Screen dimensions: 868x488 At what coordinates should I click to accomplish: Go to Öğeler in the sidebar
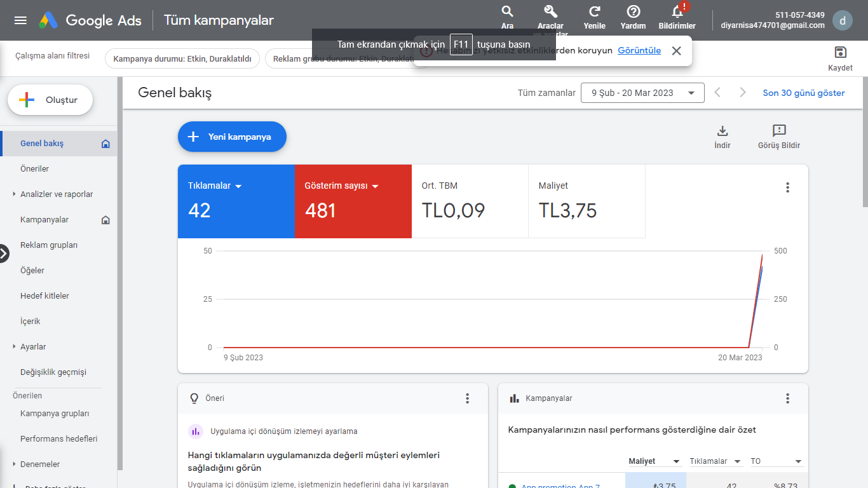(32, 271)
